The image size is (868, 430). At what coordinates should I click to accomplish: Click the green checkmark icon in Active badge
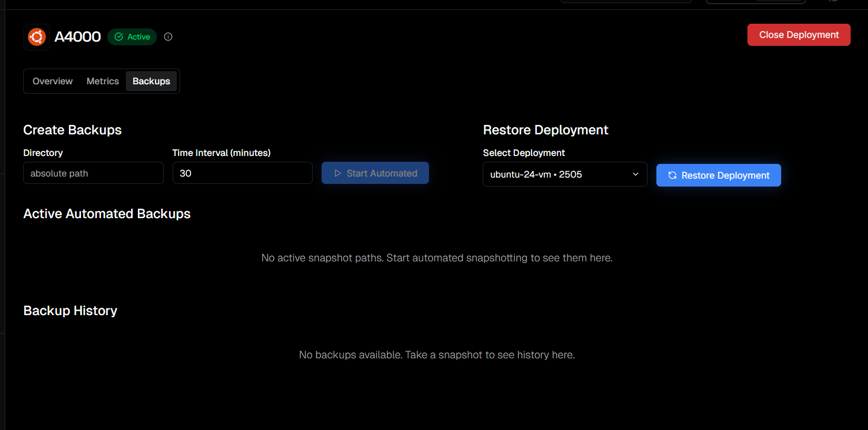click(119, 37)
